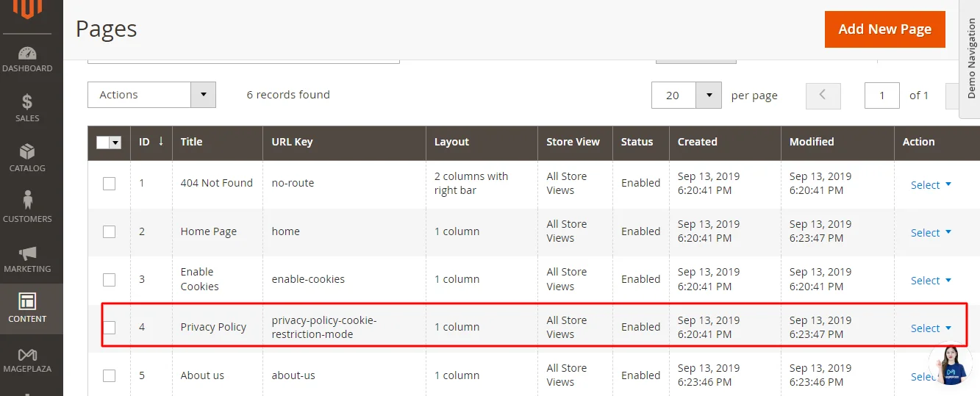Open mass-select options arrow in header
Image resolution: width=980 pixels, height=396 pixels.
pyautogui.click(x=115, y=143)
